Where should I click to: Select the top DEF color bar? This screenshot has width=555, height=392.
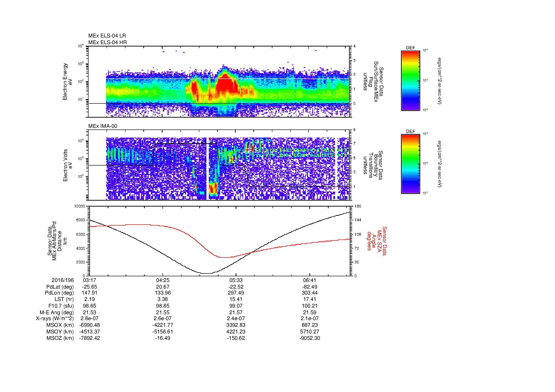click(410, 80)
